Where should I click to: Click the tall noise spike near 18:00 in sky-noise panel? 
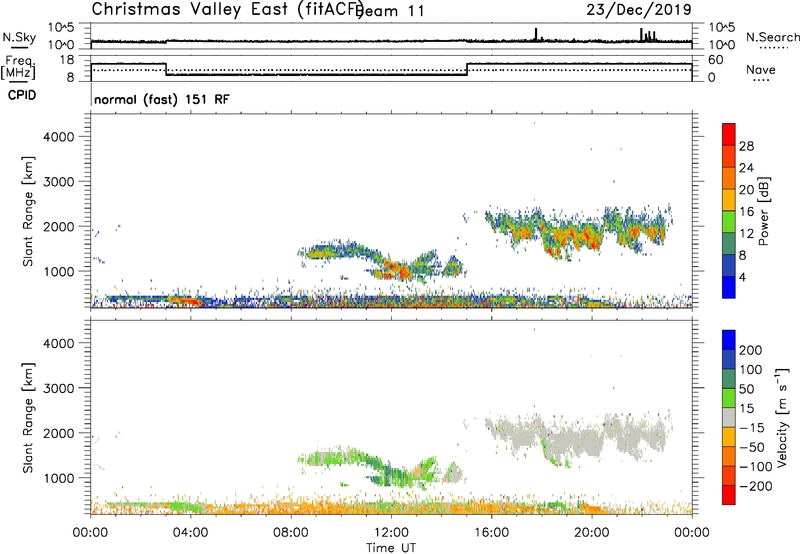pos(536,34)
